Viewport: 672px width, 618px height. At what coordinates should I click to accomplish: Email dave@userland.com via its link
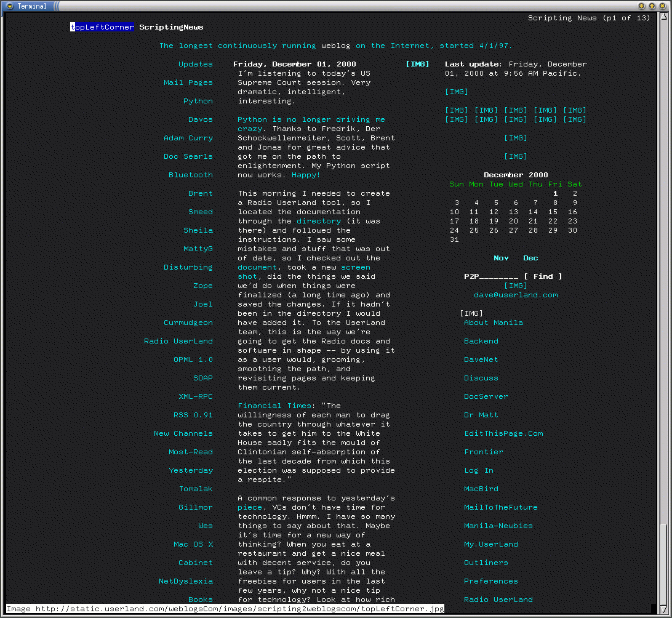(x=515, y=295)
